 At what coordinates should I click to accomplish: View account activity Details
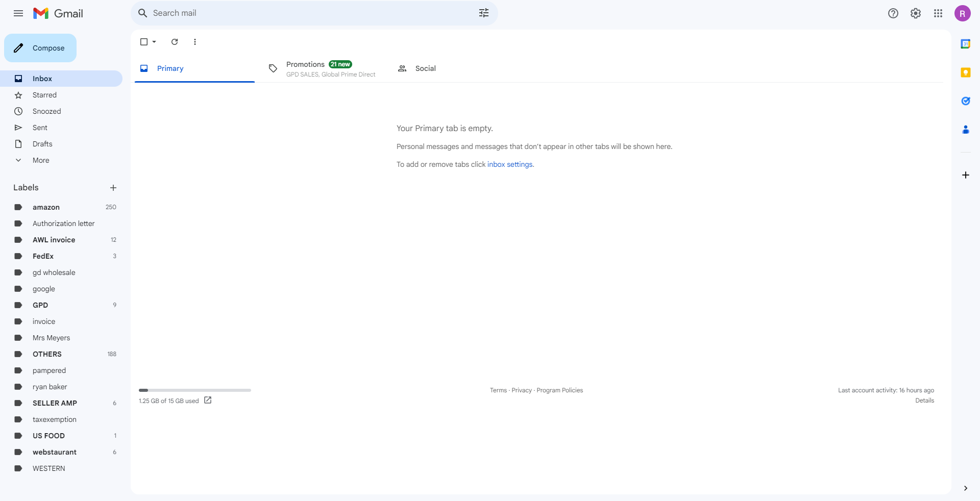pyautogui.click(x=924, y=400)
